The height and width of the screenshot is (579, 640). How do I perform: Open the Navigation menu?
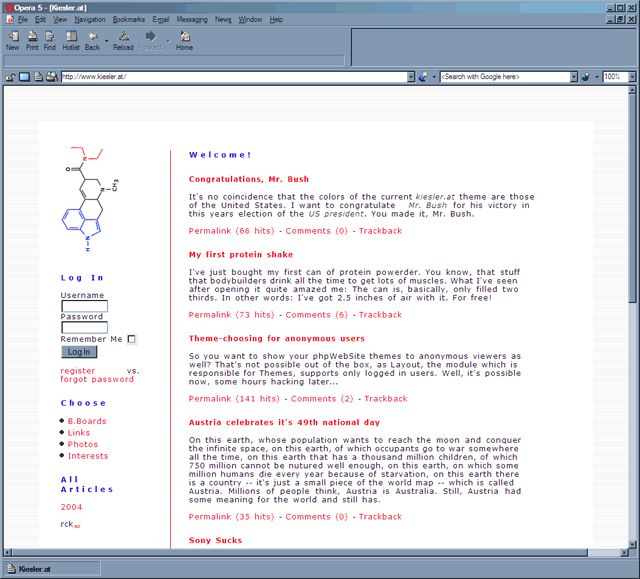[89, 19]
